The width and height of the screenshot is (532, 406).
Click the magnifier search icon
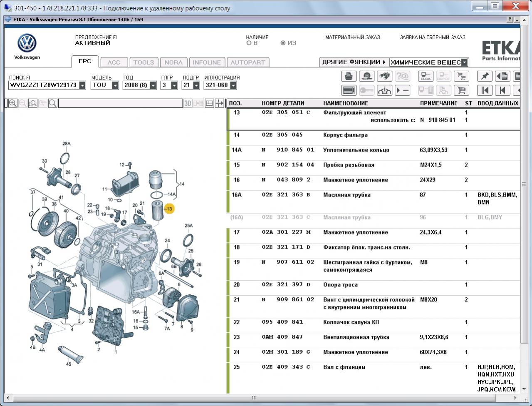[53, 103]
